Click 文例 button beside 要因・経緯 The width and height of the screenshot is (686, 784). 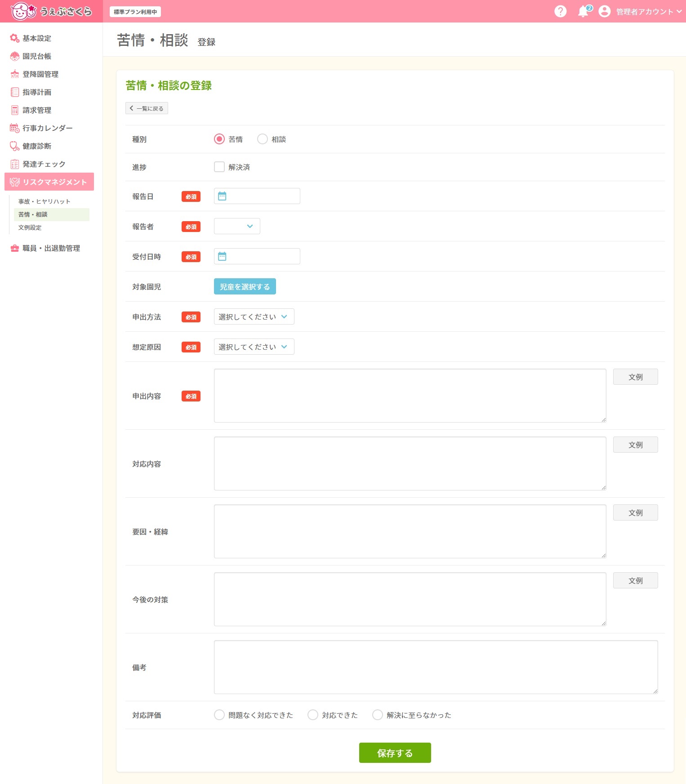pyautogui.click(x=636, y=512)
